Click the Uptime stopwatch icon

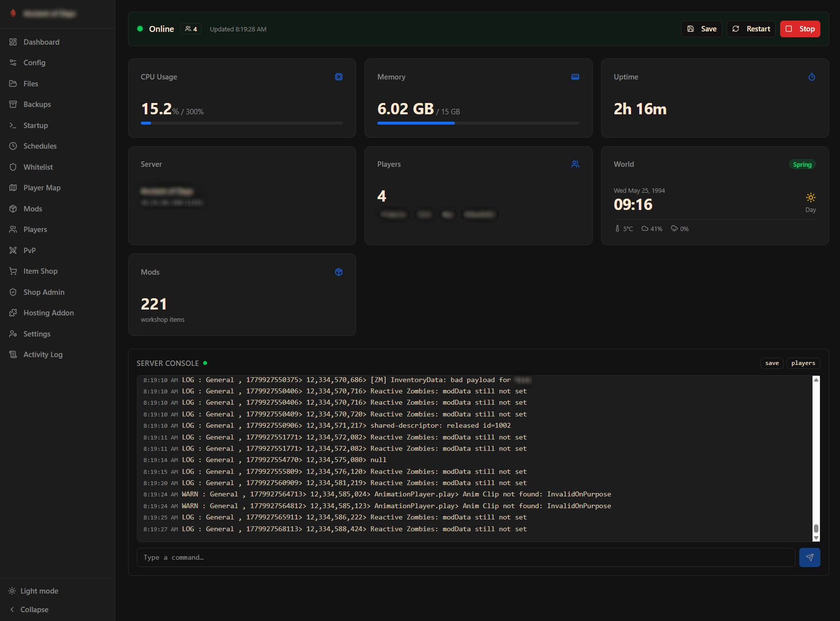pyautogui.click(x=812, y=77)
